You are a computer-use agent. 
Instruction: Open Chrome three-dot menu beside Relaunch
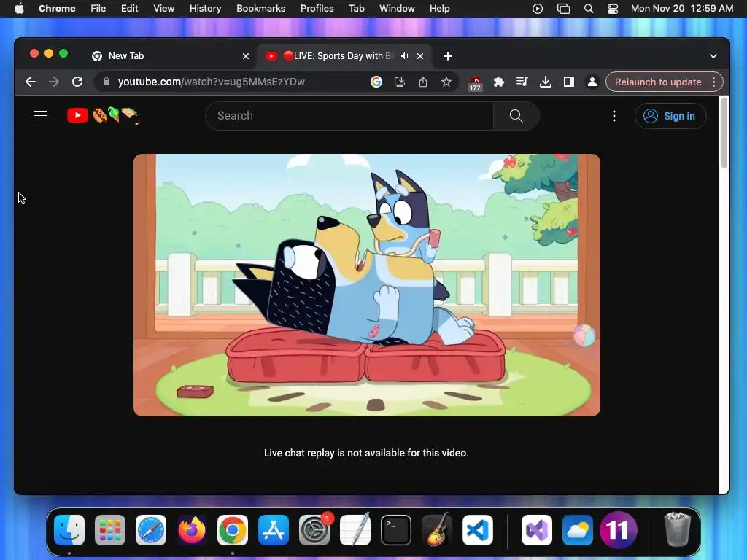point(713,82)
